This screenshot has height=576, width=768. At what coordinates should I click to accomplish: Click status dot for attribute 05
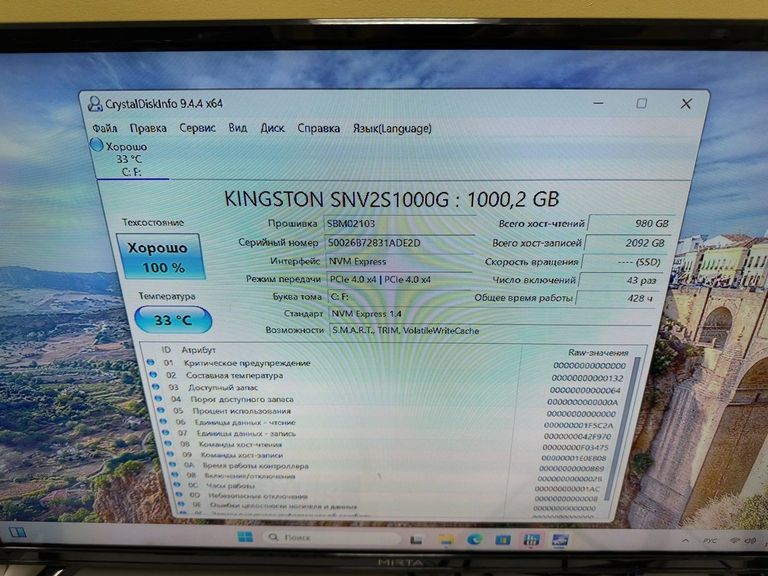(161, 410)
